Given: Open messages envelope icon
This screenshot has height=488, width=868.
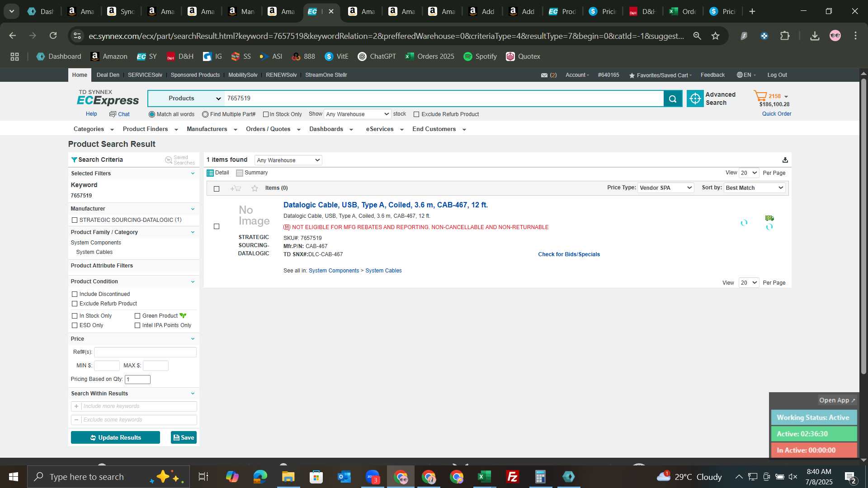Looking at the screenshot, I should [x=544, y=75].
